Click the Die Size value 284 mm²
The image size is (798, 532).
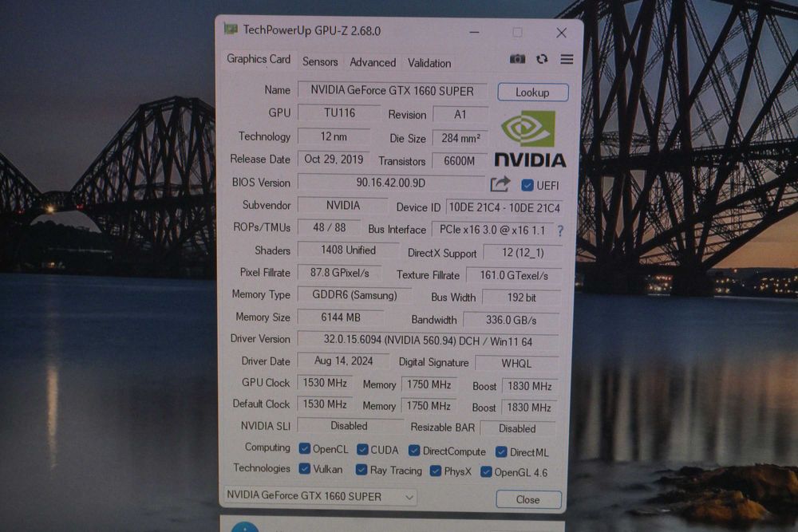coord(460,138)
